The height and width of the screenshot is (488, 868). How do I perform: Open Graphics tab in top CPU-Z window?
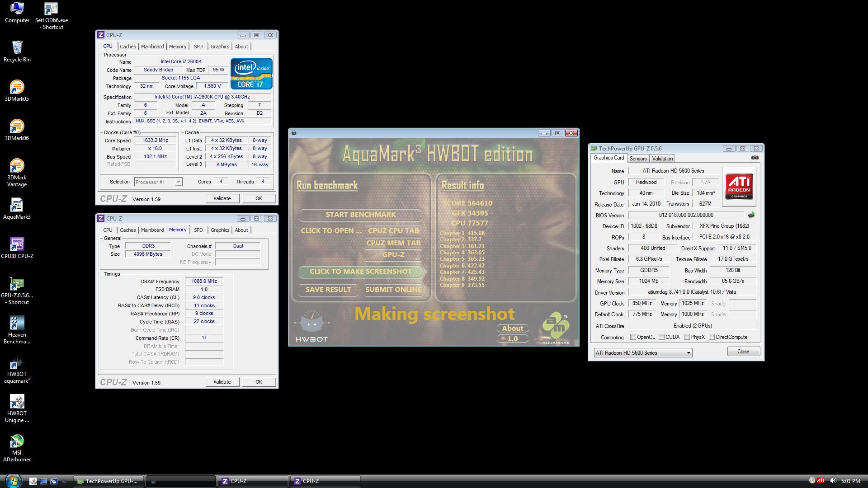coord(220,47)
